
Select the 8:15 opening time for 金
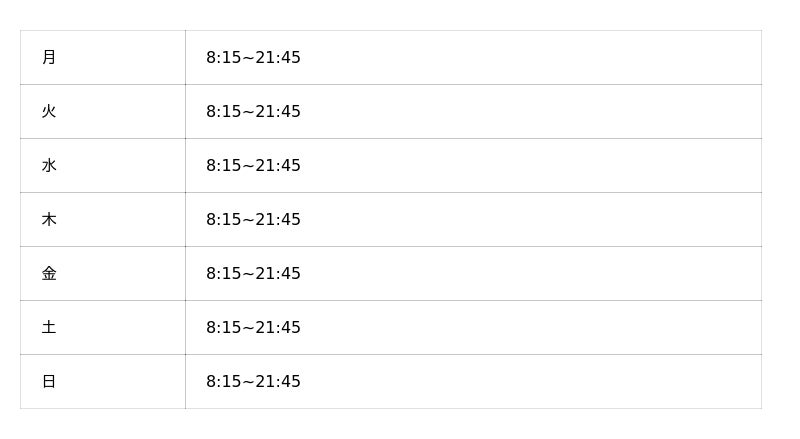point(223,274)
